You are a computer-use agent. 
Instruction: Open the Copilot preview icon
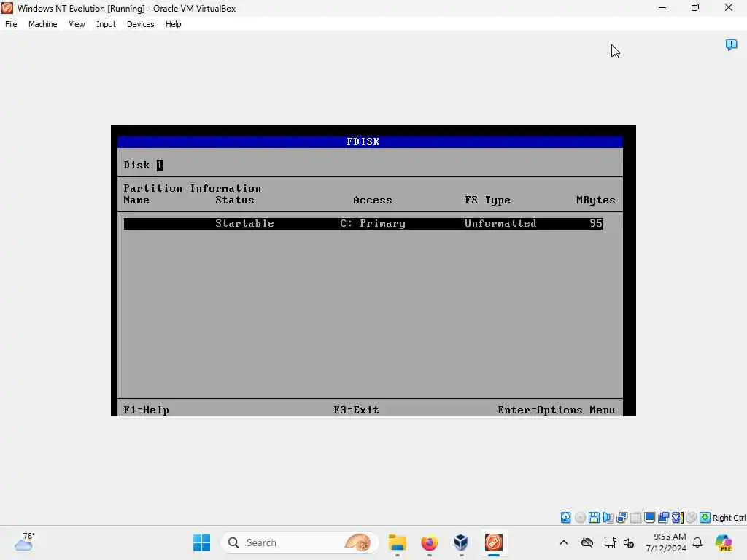click(724, 542)
